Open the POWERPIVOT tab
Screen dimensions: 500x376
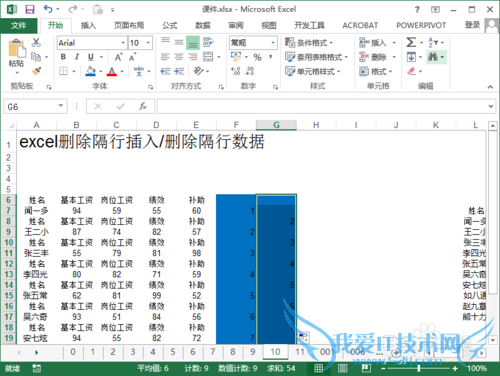(x=421, y=25)
